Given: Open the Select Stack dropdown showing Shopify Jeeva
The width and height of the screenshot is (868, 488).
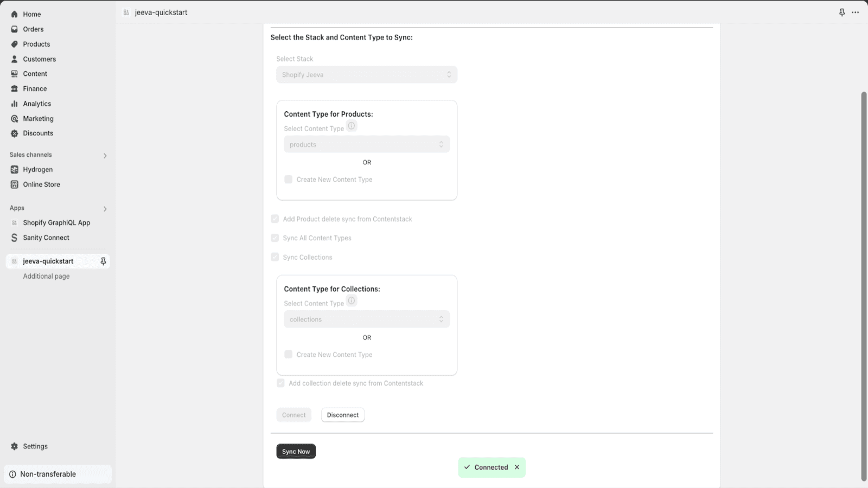Looking at the screenshot, I should point(366,74).
